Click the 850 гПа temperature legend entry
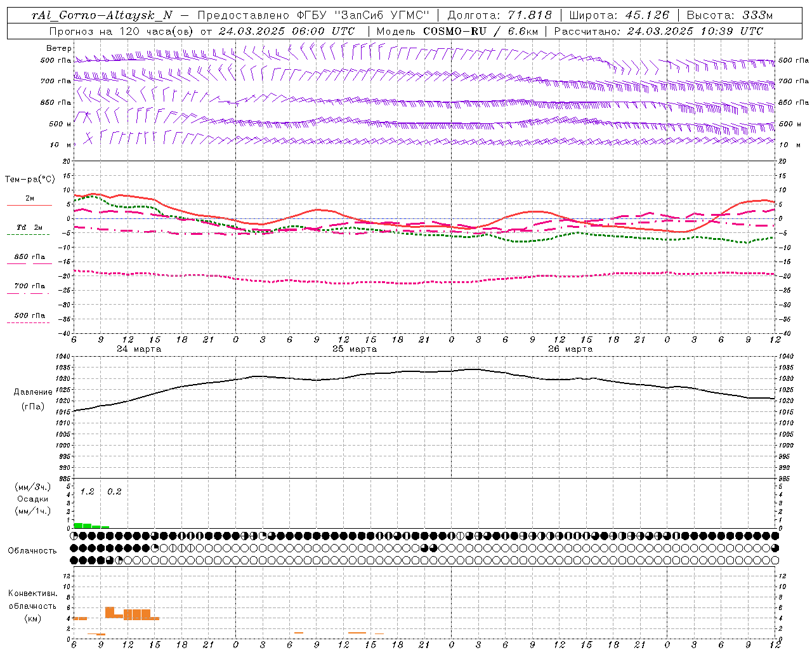Image resolution: width=812 pixels, height=650 pixels. 30,257
